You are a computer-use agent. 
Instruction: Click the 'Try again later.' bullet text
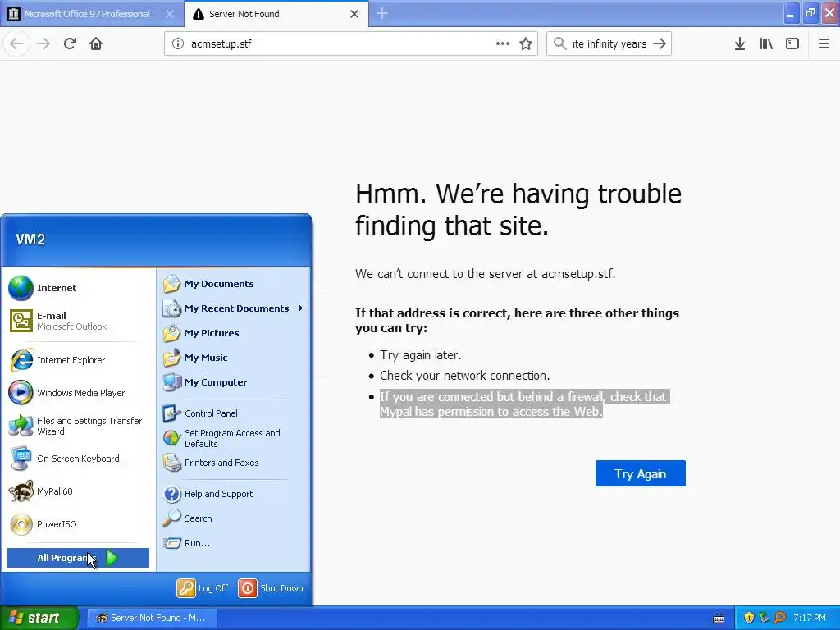point(421,355)
